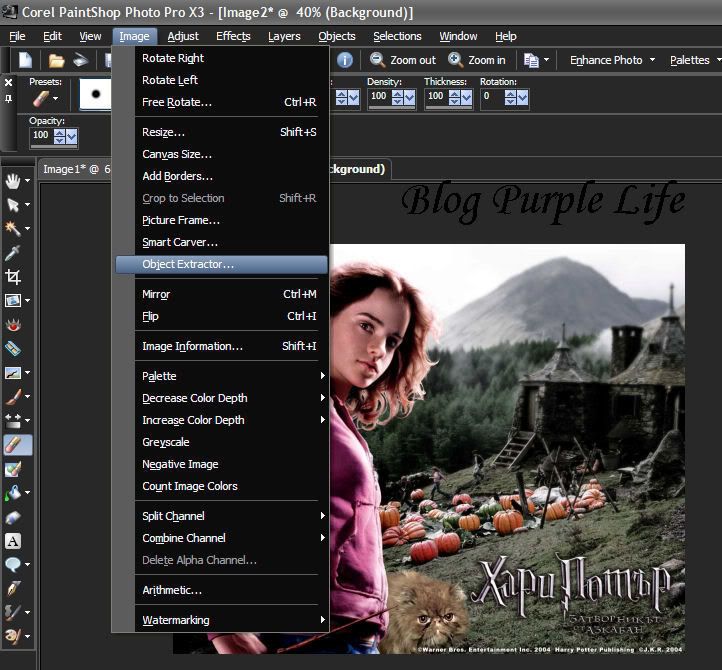
Task: Click the Opacity value field
Action: pos(41,135)
